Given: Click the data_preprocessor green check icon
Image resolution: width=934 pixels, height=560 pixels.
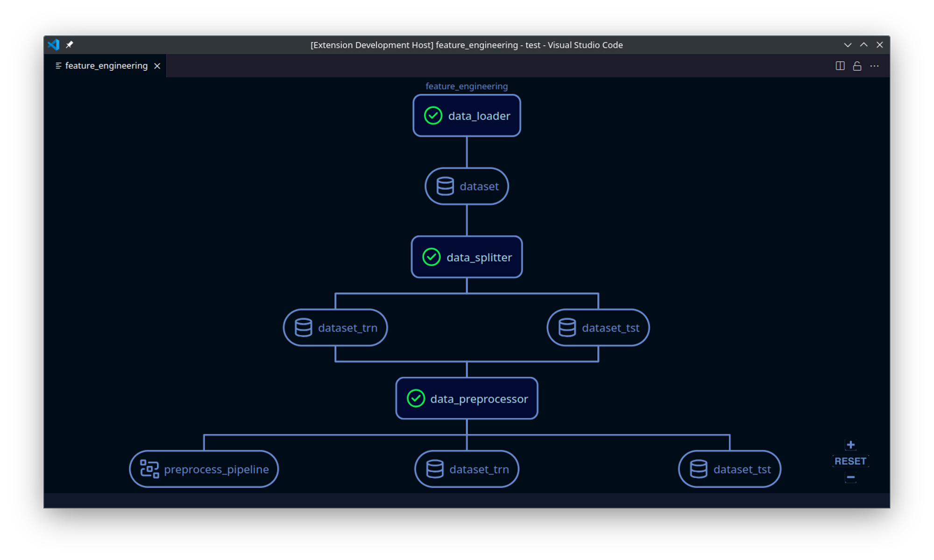Looking at the screenshot, I should [x=416, y=398].
